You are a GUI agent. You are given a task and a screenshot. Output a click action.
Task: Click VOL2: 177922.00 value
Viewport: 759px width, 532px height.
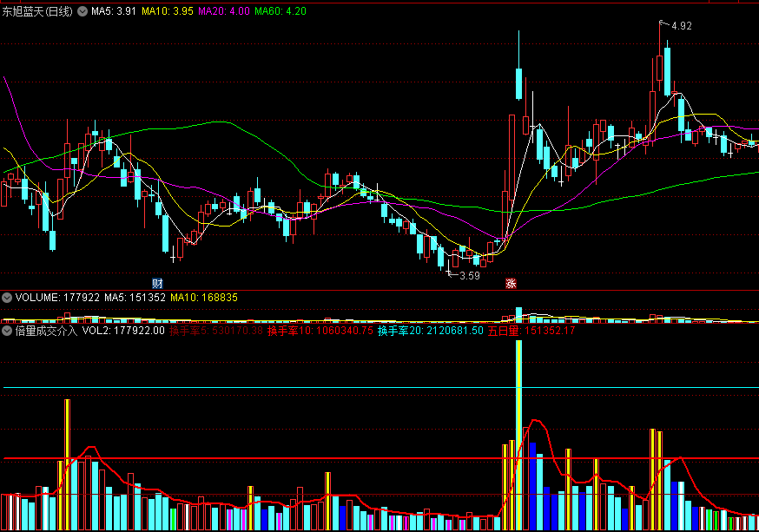pyautogui.click(x=123, y=331)
